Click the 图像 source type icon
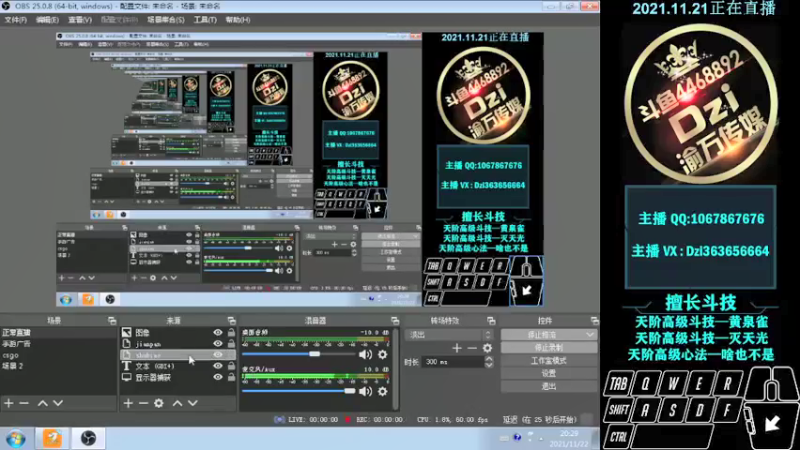The width and height of the screenshot is (800, 450). coord(127,332)
